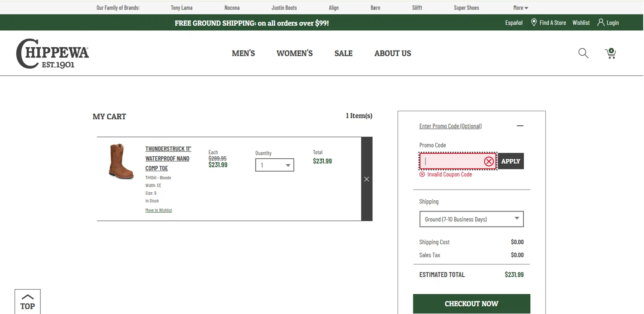The image size is (644, 314).
Task: Go to the Chippewa logo home
Action: (x=52, y=54)
